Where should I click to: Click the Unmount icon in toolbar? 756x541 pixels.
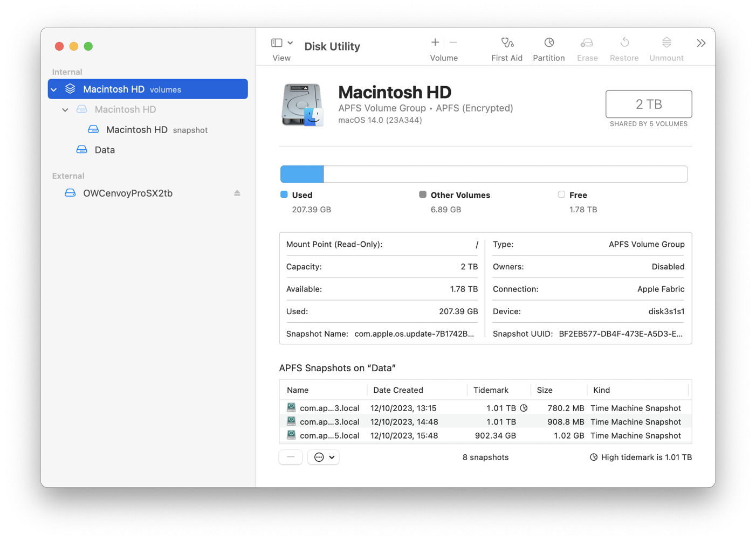[666, 43]
